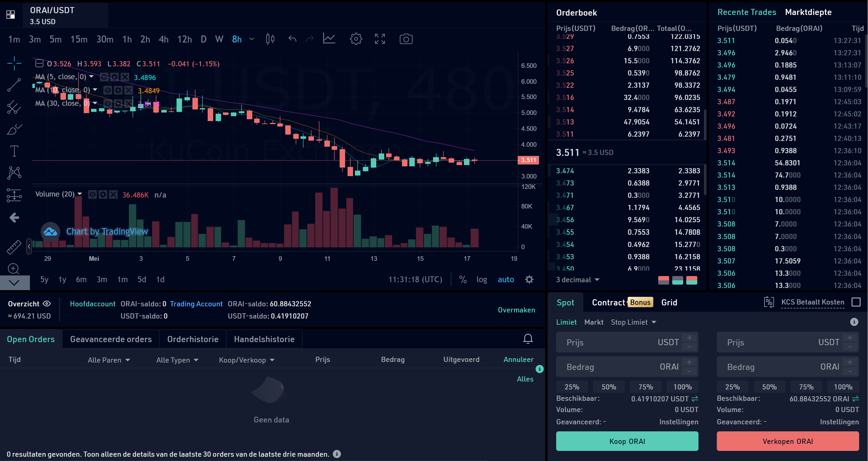Open chart settings via the gear icon
868x461 pixels.
[356, 39]
